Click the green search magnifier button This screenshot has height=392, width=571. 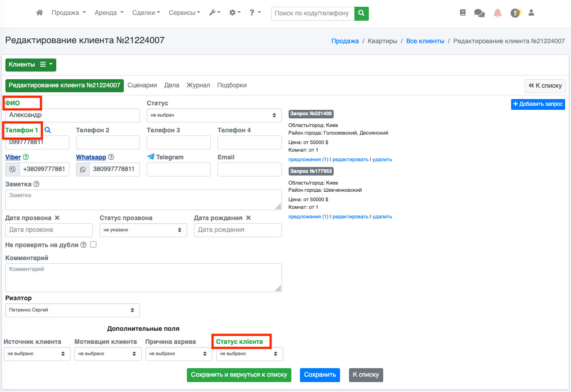361,14
